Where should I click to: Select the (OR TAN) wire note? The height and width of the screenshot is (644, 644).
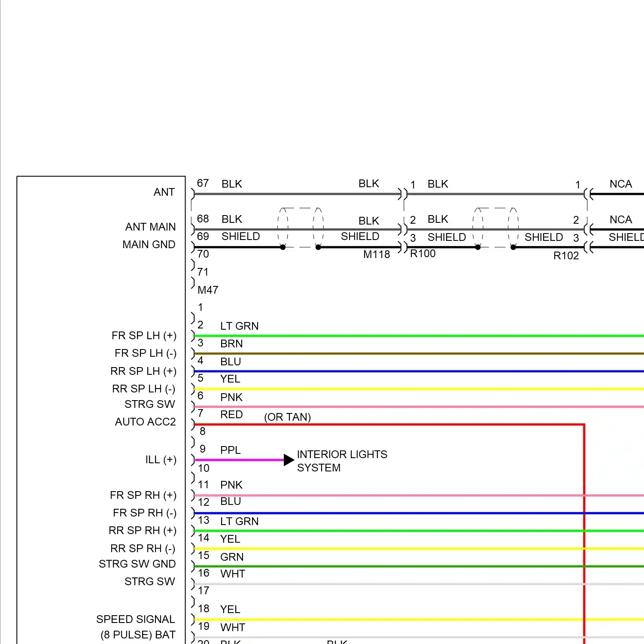coord(288,417)
